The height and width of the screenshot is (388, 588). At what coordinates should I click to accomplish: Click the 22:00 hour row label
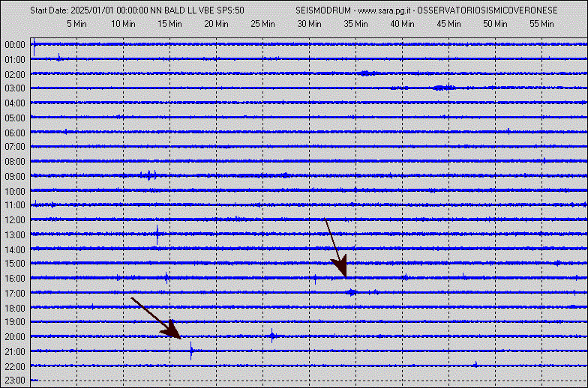pyautogui.click(x=15, y=366)
